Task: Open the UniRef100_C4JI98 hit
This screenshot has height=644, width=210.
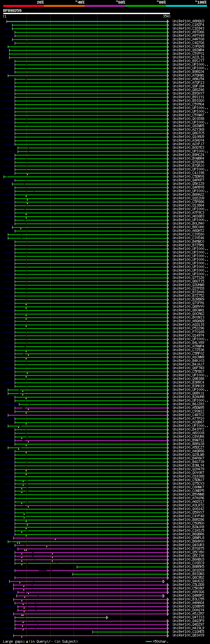Action: click(188, 173)
